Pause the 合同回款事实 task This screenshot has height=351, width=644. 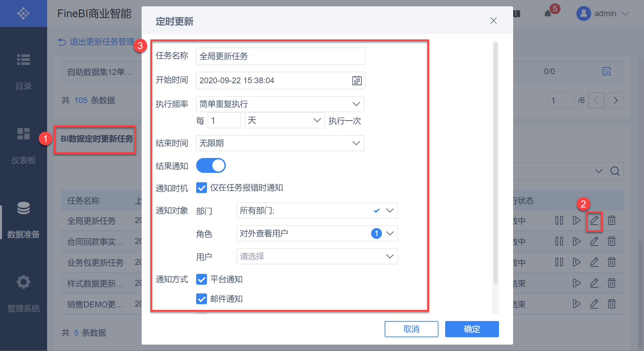(x=559, y=242)
